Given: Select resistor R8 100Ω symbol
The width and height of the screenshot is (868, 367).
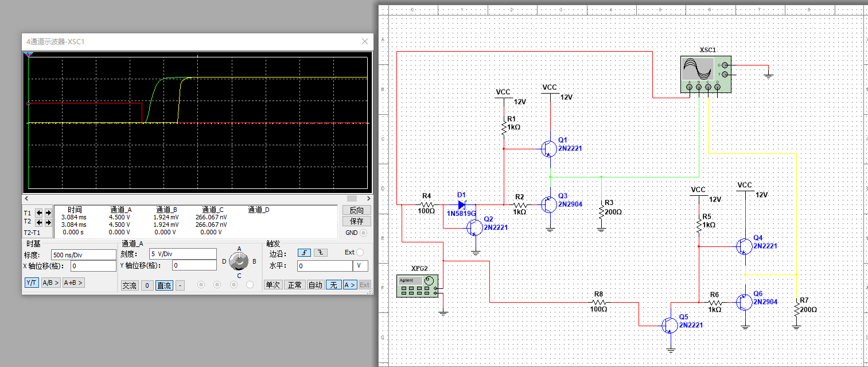Looking at the screenshot, I should click(x=598, y=302).
